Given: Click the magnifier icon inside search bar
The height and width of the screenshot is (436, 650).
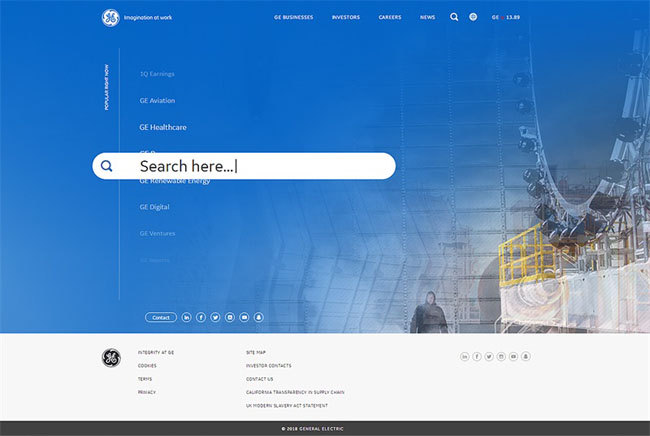Looking at the screenshot, I should (107, 166).
